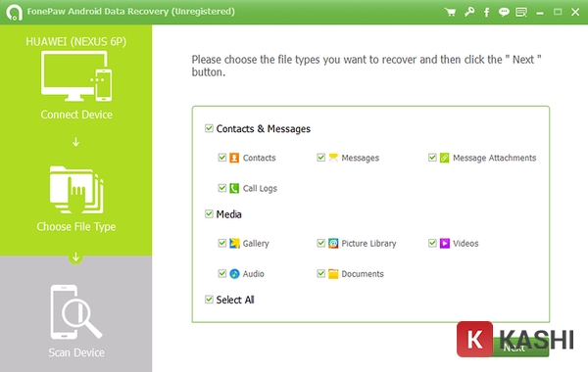The image size is (588, 372).
Task: Uncheck the Gallery checkbox
Action: [x=222, y=243]
